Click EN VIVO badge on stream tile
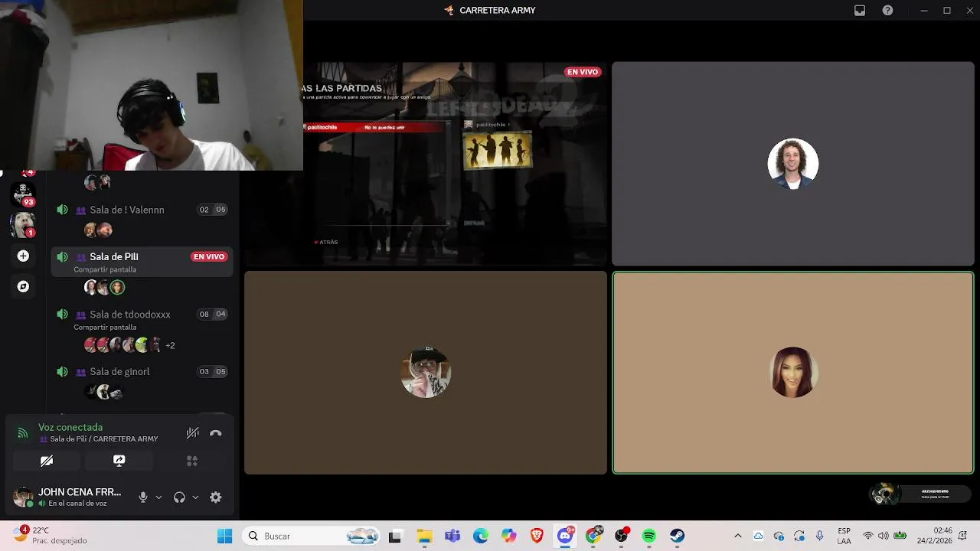The image size is (980, 551). pyautogui.click(x=583, y=72)
